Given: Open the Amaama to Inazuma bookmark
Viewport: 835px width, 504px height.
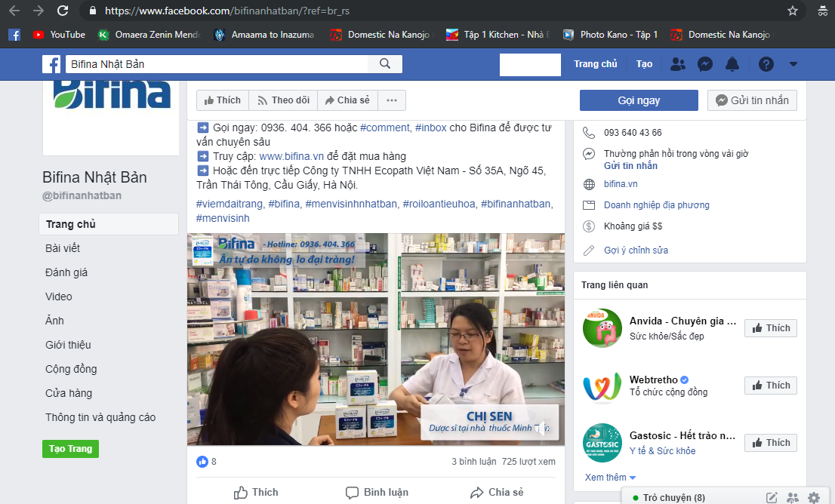Looking at the screenshot, I should point(264,35).
